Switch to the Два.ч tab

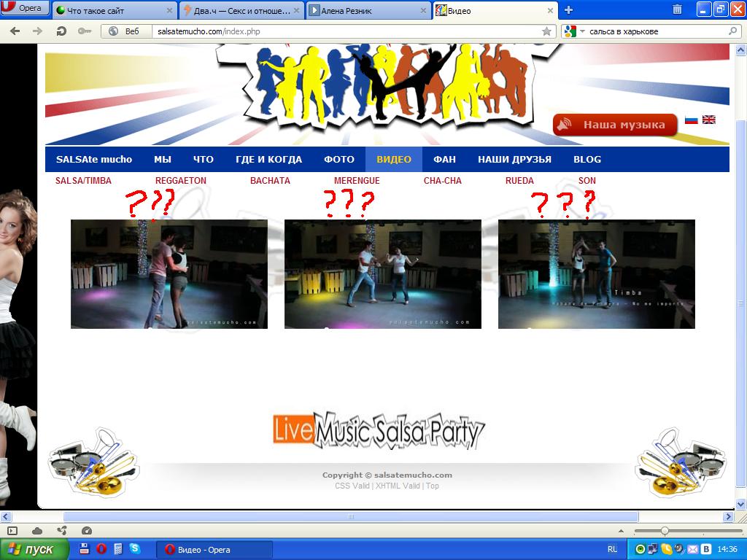pyautogui.click(x=241, y=10)
